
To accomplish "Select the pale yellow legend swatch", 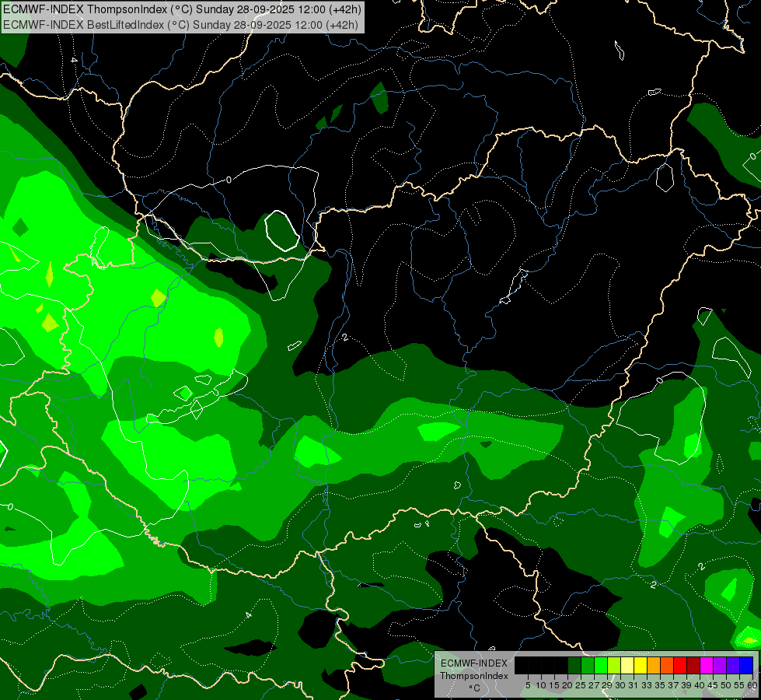I will 628,665.
